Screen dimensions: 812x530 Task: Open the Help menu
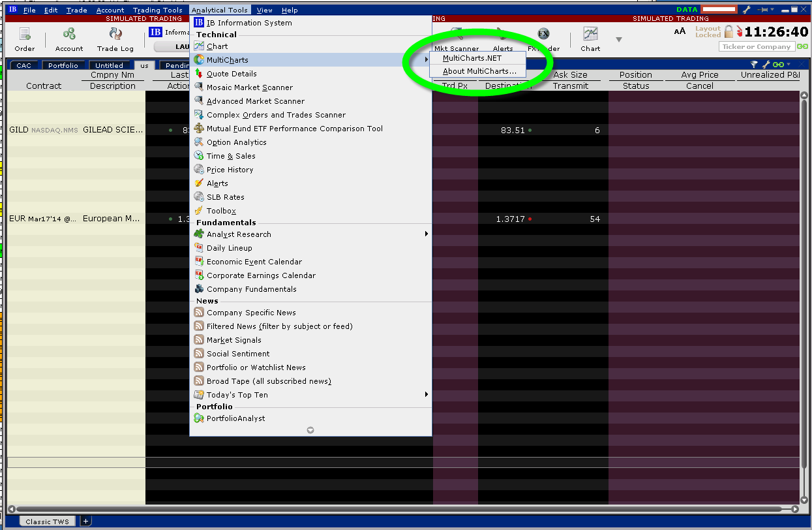(x=290, y=10)
